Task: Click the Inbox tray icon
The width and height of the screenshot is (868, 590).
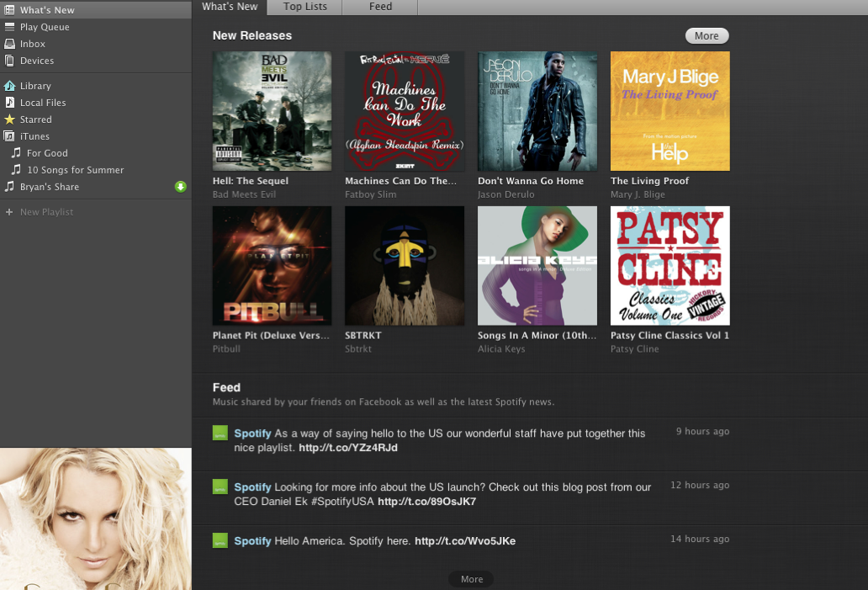Action: point(9,43)
